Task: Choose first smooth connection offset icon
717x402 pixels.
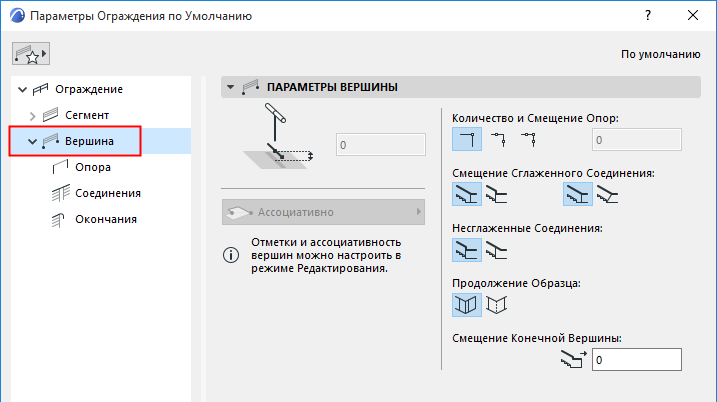Action: click(x=467, y=196)
